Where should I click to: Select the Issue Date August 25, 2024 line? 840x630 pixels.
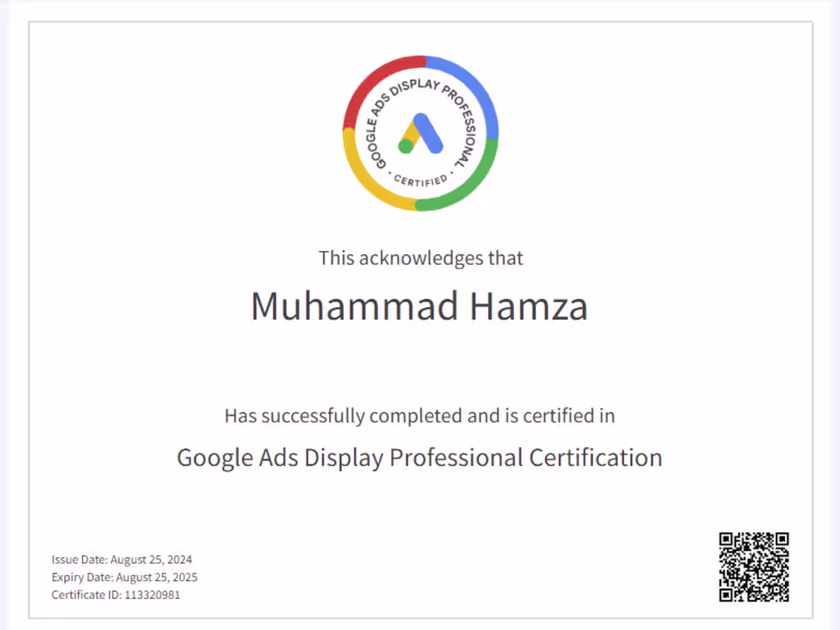pyautogui.click(x=122, y=559)
